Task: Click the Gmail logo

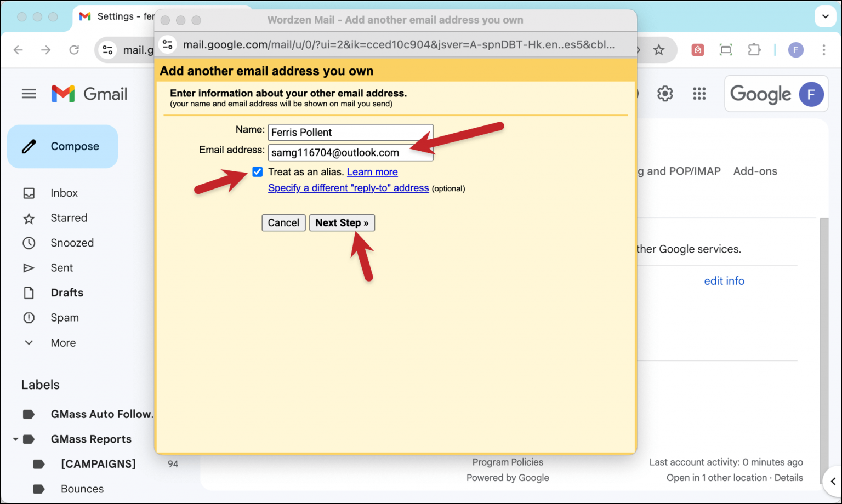Action: 89,93
